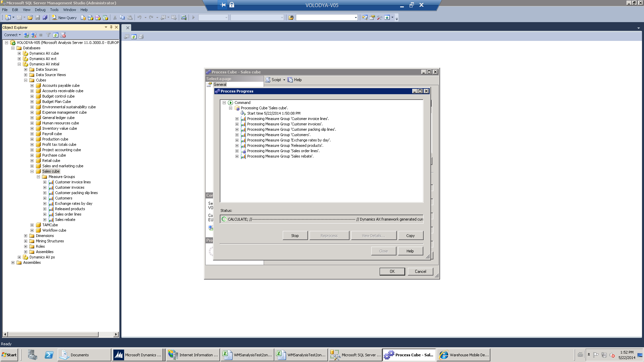
Task: Switch to Warehouse Mobile De... taskbar window
Action: [464, 355]
